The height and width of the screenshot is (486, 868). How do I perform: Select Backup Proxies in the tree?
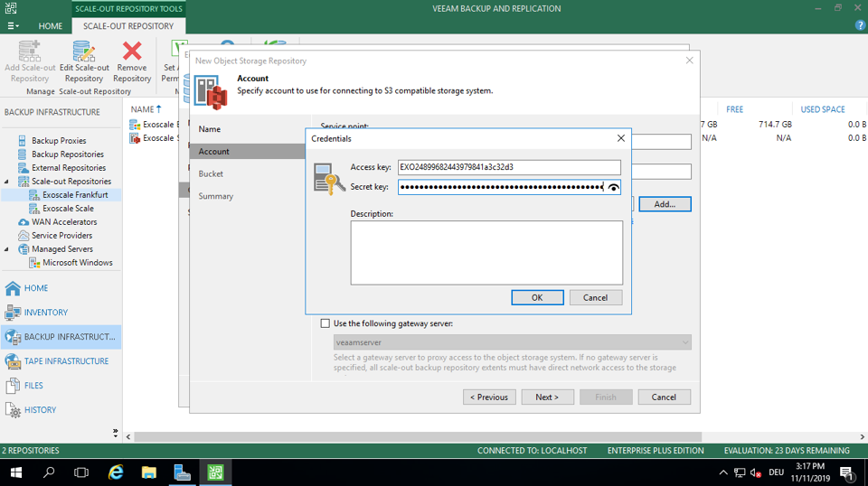(59, 141)
